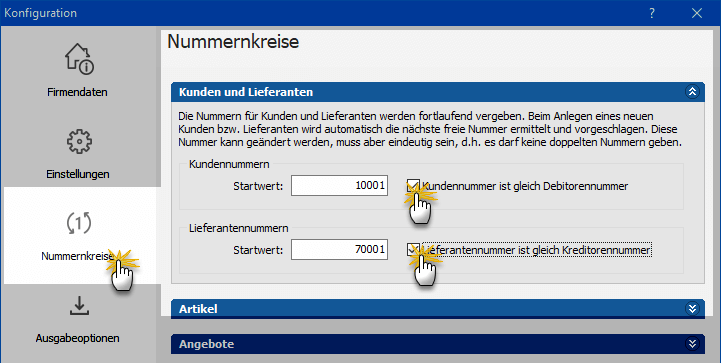The width and height of the screenshot is (721, 363).
Task: Toggle Kundennummer ist gleich Debitorennummer checkbox
Action: (x=413, y=186)
